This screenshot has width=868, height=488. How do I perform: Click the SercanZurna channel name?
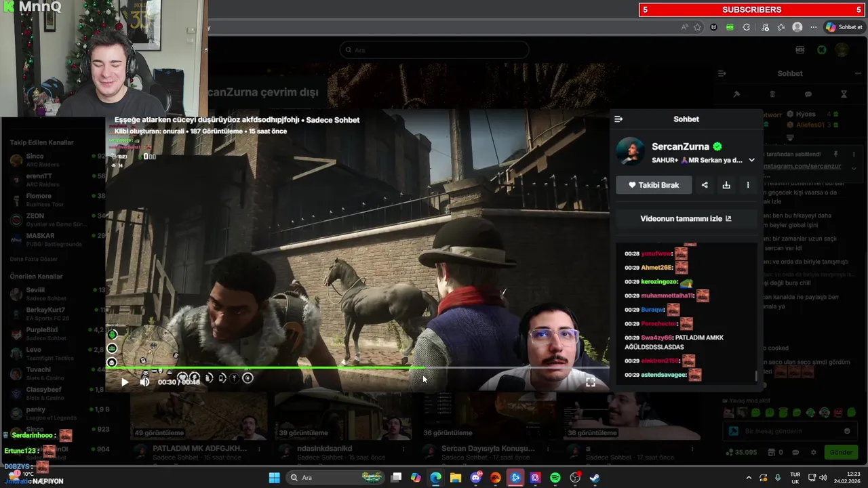click(680, 146)
